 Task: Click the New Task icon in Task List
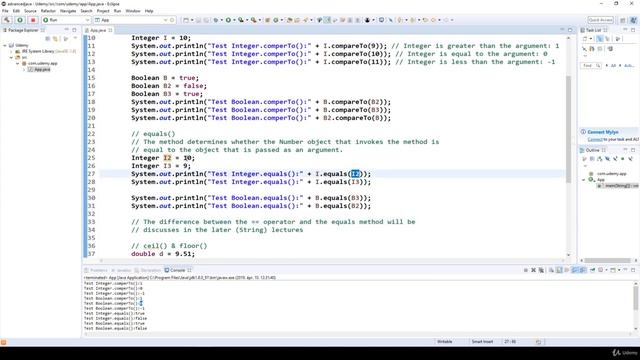click(585, 39)
